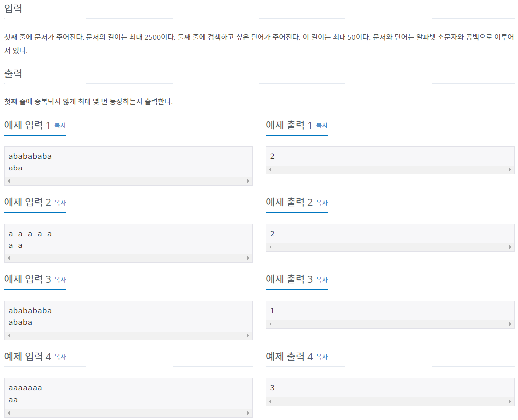518x420 pixels.
Task: Copy example output 3 via 복사 link
Action: [x=322, y=280]
